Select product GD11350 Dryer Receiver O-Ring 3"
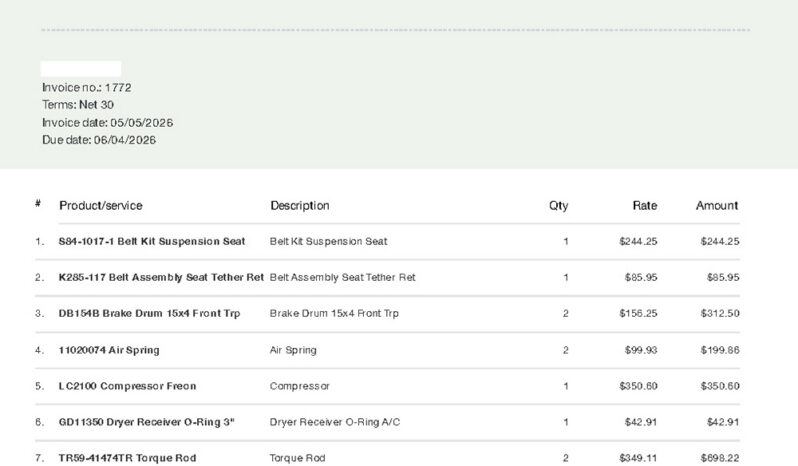Screen dimensions: 798x466 click(147, 422)
